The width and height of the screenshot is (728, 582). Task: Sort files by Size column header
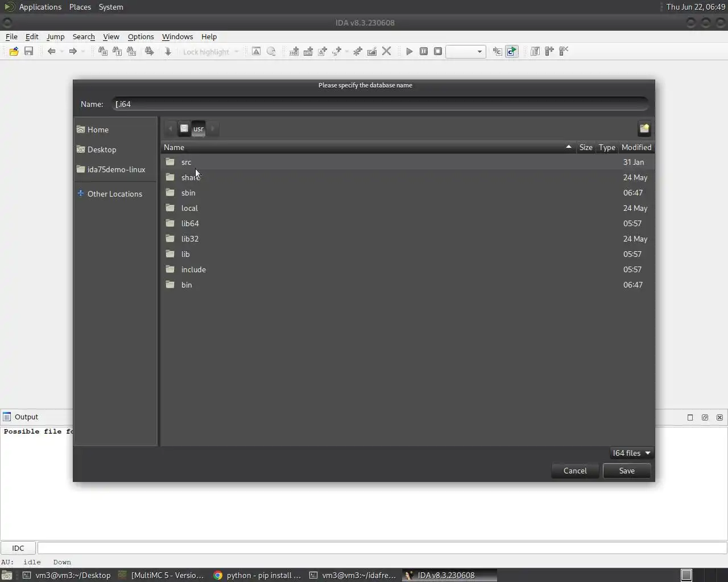click(x=586, y=147)
